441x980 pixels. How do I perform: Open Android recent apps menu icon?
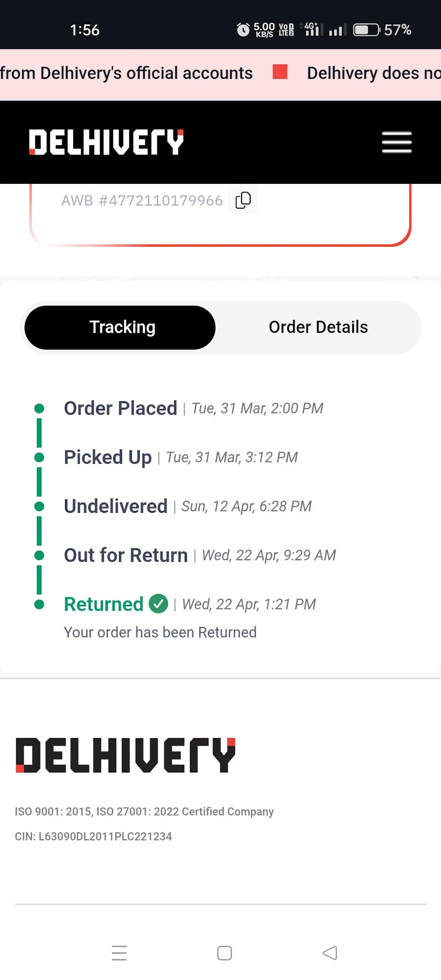(x=119, y=953)
